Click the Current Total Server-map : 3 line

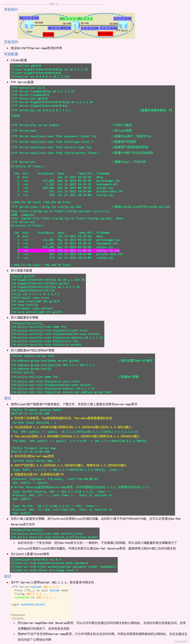coord(36,461)
